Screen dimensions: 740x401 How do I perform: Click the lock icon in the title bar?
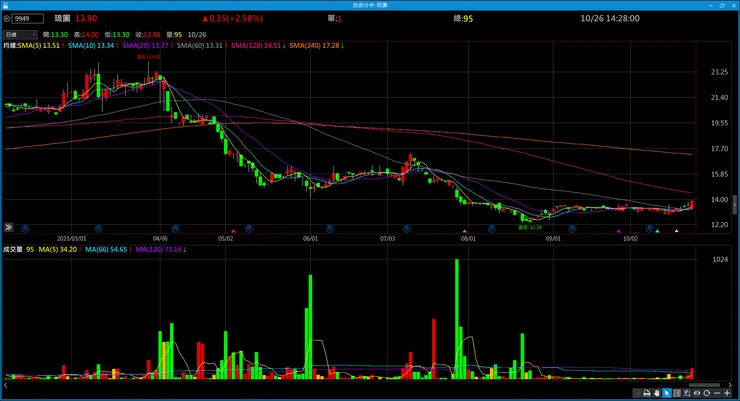pos(5,5)
